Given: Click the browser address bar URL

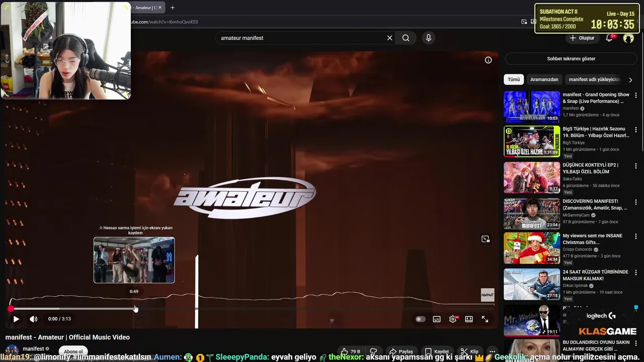Looking at the screenshot, I should pos(165,22).
